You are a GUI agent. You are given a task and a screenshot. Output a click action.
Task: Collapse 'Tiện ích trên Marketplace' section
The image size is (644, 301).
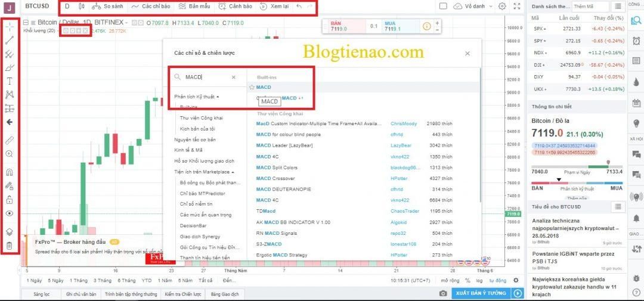point(204,172)
